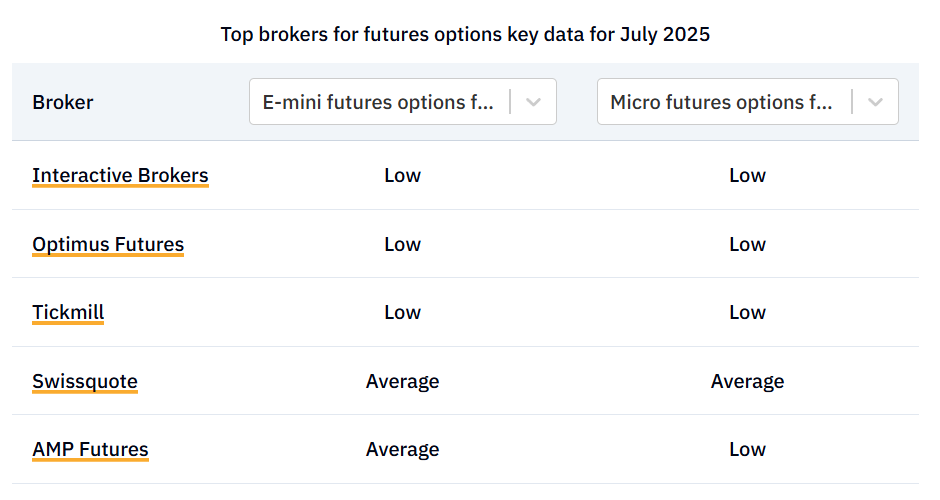Select Swissquote's Micro futures fee value Average
Image resolution: width=940 pixels, height=500 pixels.
(x=747, y=381)
